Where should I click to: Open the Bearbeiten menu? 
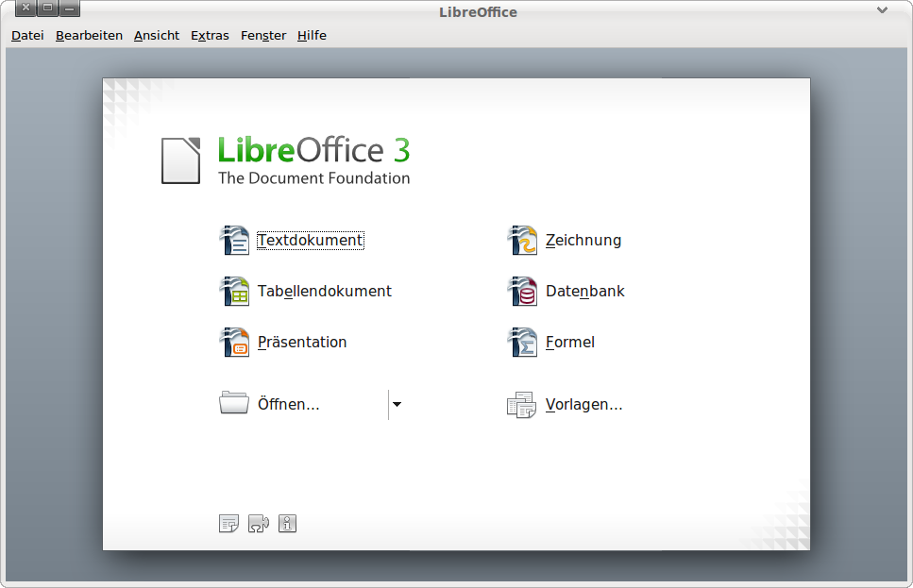(x=89, y=36)
